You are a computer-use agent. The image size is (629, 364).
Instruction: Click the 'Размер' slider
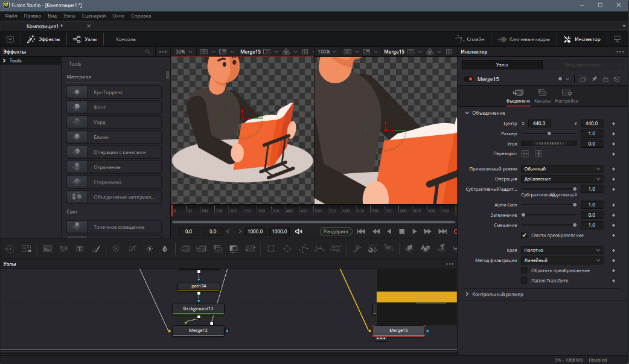coord(549,133)
